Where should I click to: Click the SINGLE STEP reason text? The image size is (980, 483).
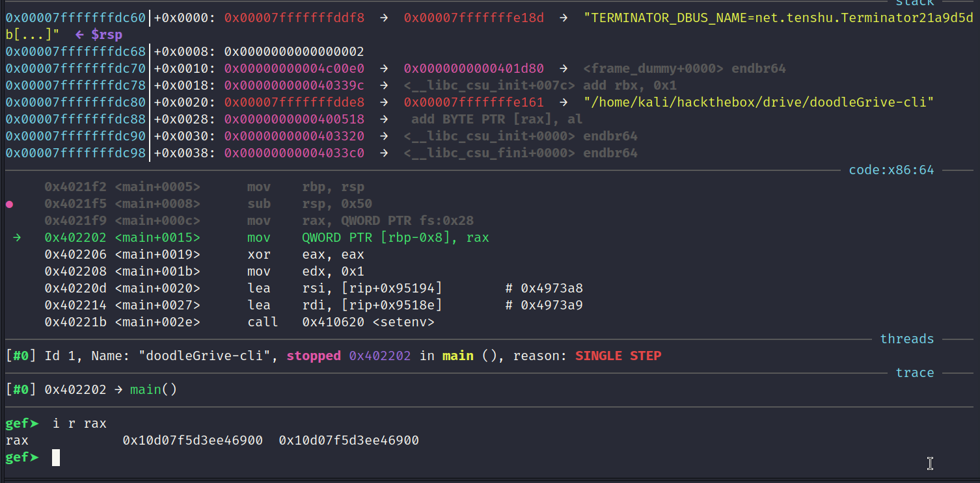point(618,356)
